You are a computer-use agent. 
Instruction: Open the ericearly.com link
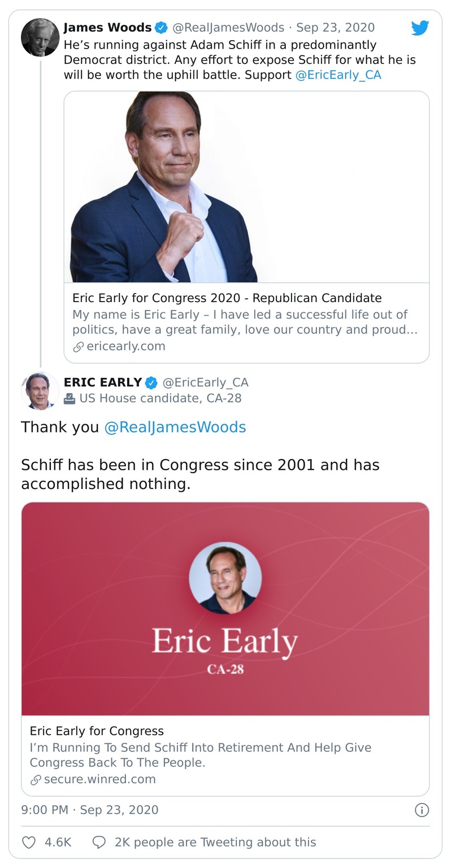point(126,346)
